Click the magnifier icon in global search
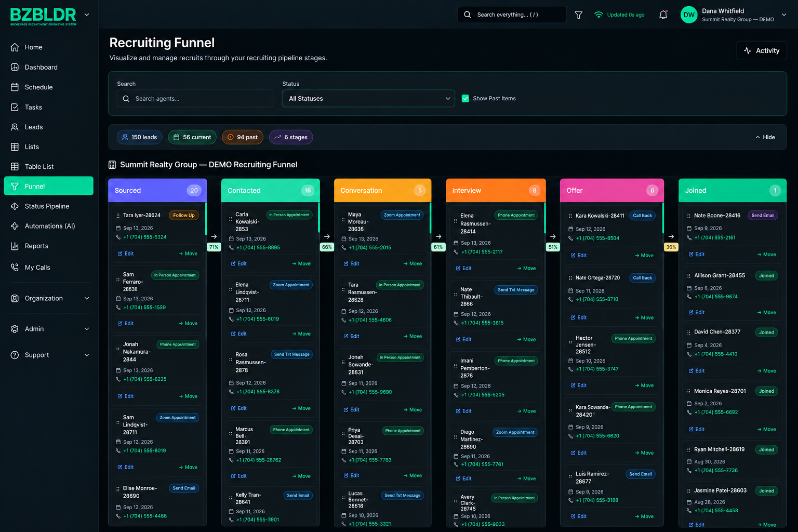The width and height of the screenshot is (798, 532). (x=468, y=15)
